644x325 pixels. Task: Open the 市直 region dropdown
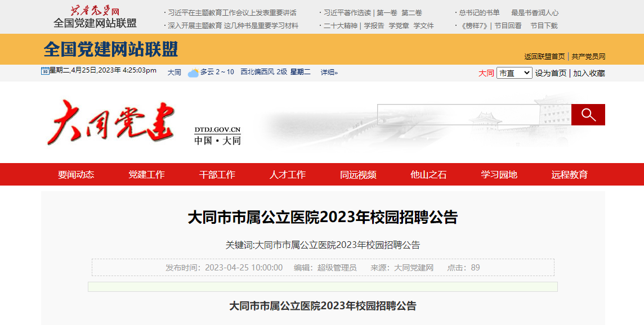514,73
